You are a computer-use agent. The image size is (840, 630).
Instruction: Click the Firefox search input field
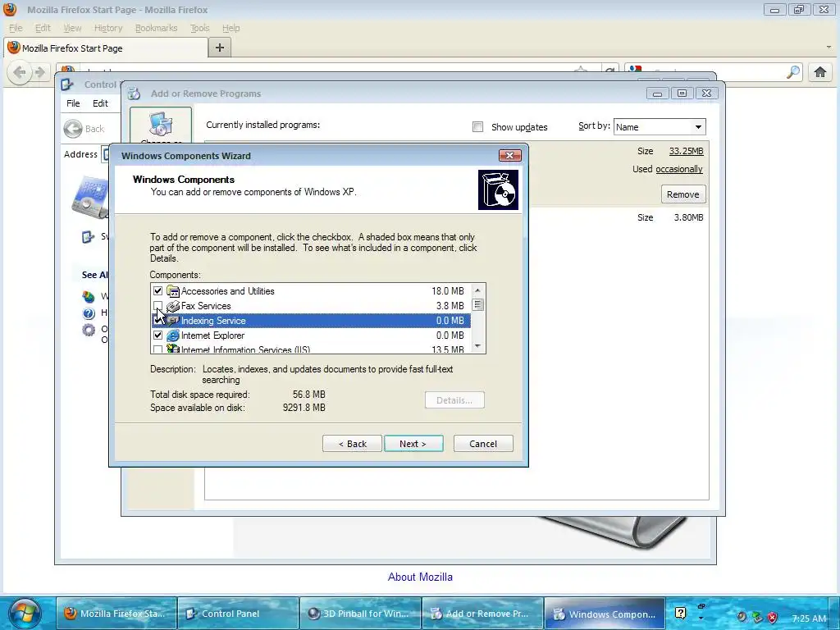713,72
